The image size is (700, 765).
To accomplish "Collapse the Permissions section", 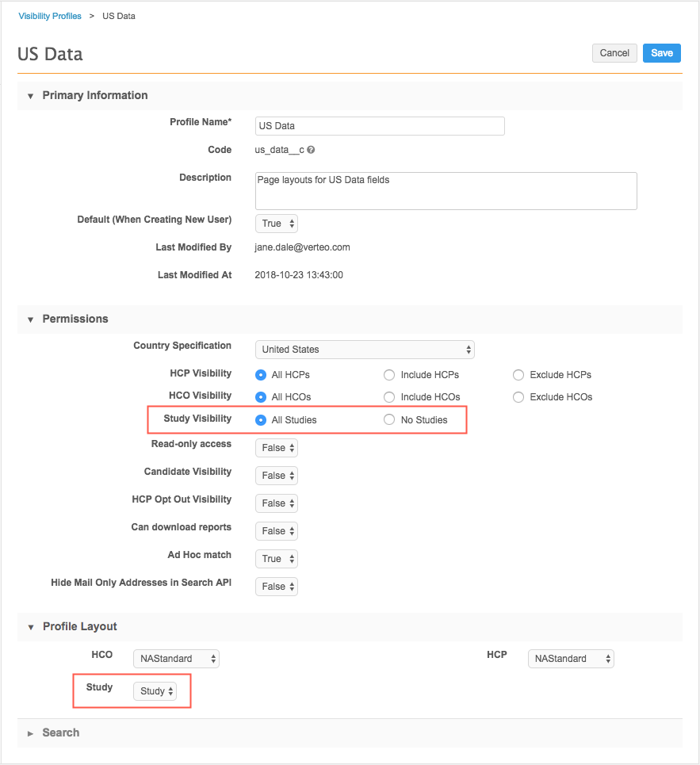I will (31, 319).
